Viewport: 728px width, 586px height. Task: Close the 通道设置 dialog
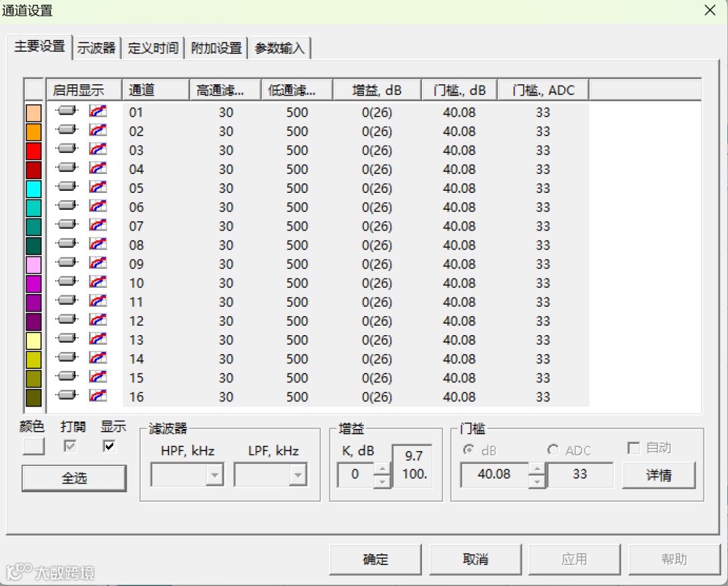click(x=710, y=10)
